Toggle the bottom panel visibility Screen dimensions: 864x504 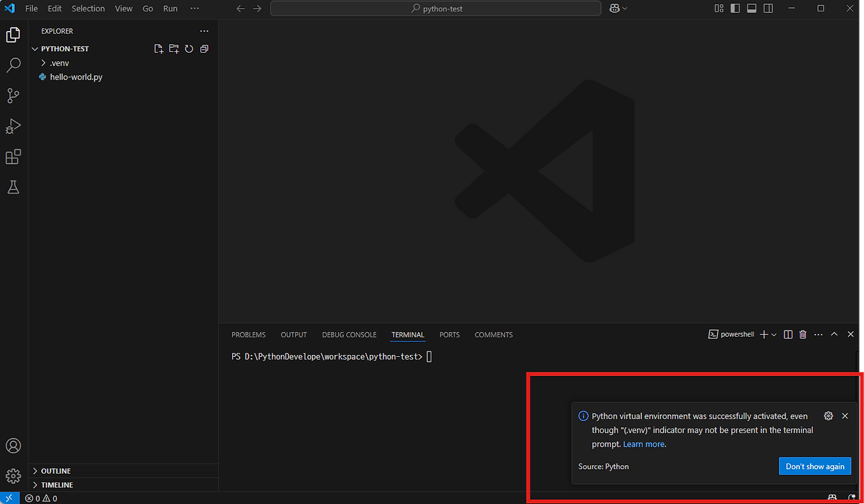(751, 9)
